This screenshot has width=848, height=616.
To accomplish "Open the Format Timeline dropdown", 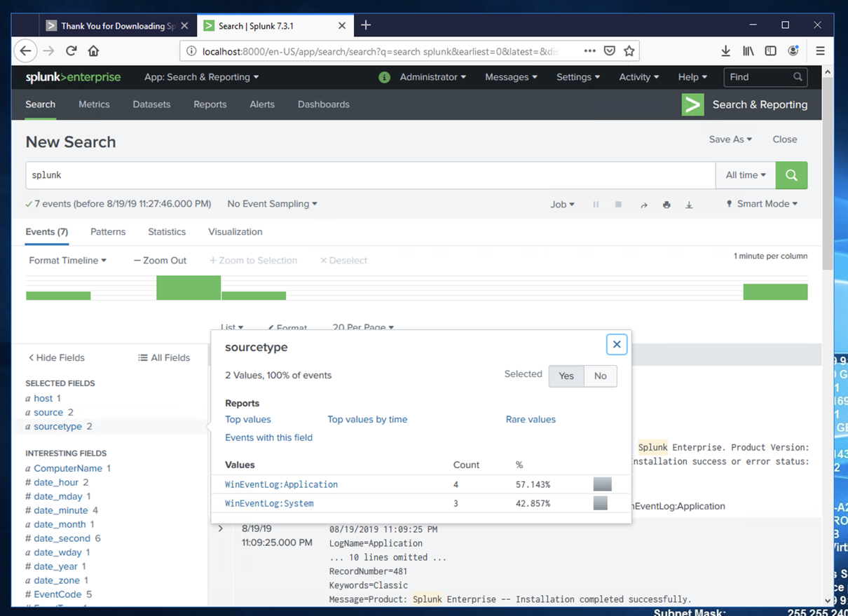I will pyautogui.click(x=67, y=260).
